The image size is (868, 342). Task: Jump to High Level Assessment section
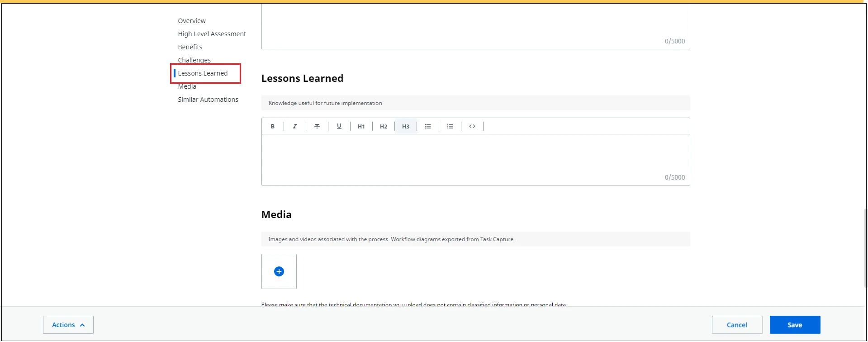212,34
